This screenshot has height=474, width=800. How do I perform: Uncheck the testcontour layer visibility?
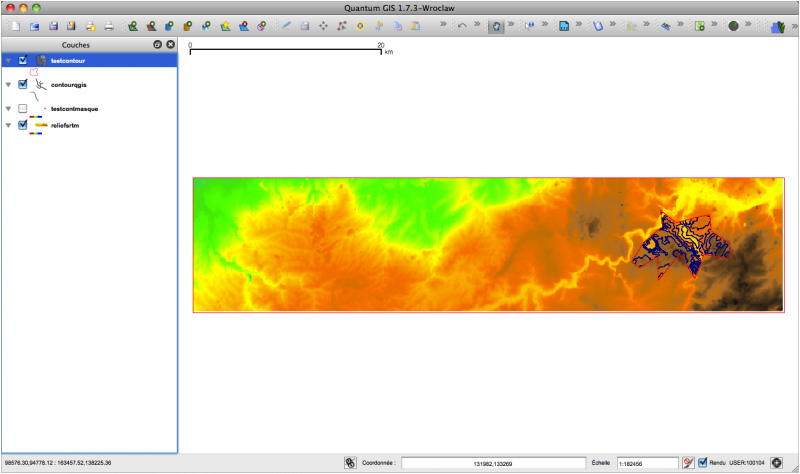23,60
